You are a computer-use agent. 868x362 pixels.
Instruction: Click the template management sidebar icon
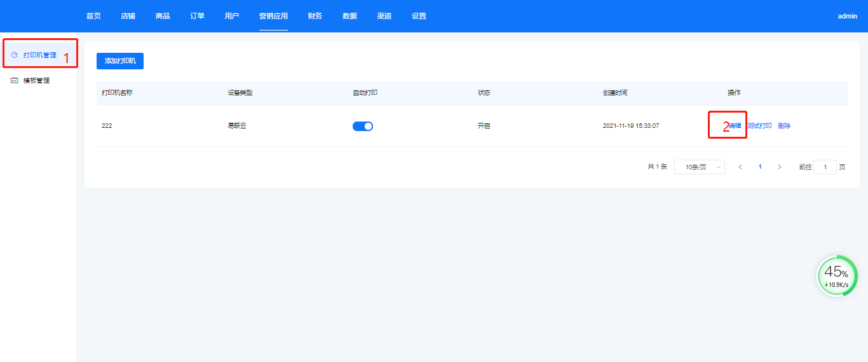pos(15,81)
